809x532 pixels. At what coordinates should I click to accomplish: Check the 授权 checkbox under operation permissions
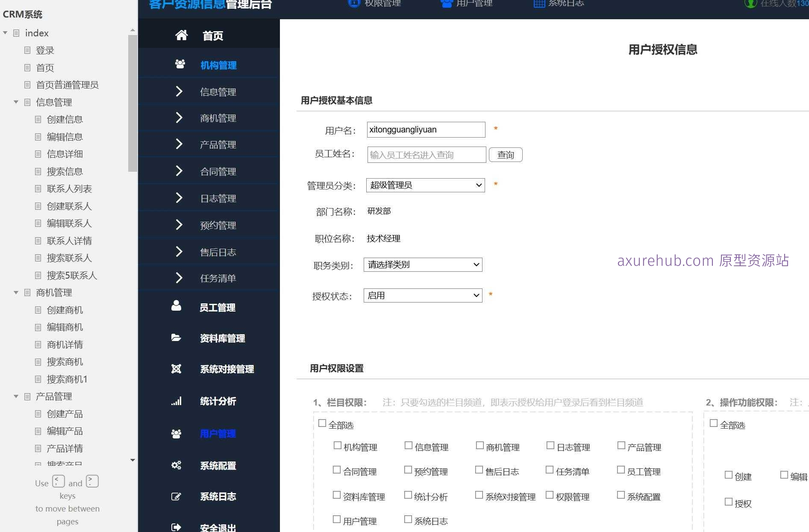pyautogui.click(x=728, y=501)
